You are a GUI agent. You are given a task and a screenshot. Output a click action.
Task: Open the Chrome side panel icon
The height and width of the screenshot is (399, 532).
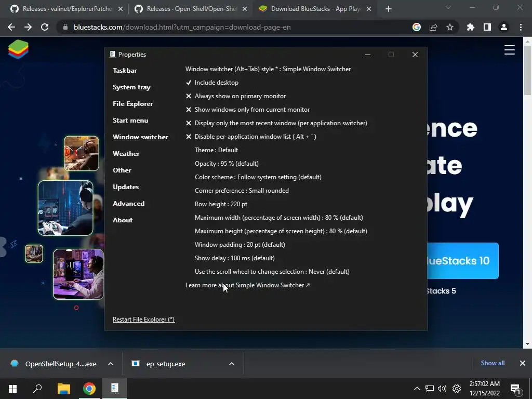click(487, 27)
